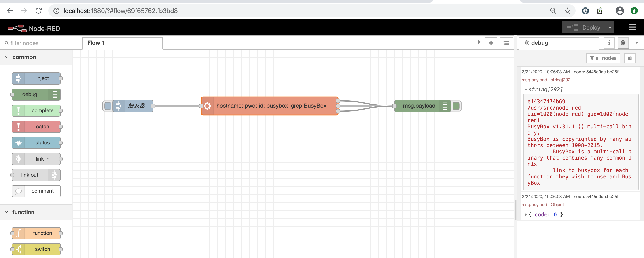Open the list of flows icon

(506, 43)
